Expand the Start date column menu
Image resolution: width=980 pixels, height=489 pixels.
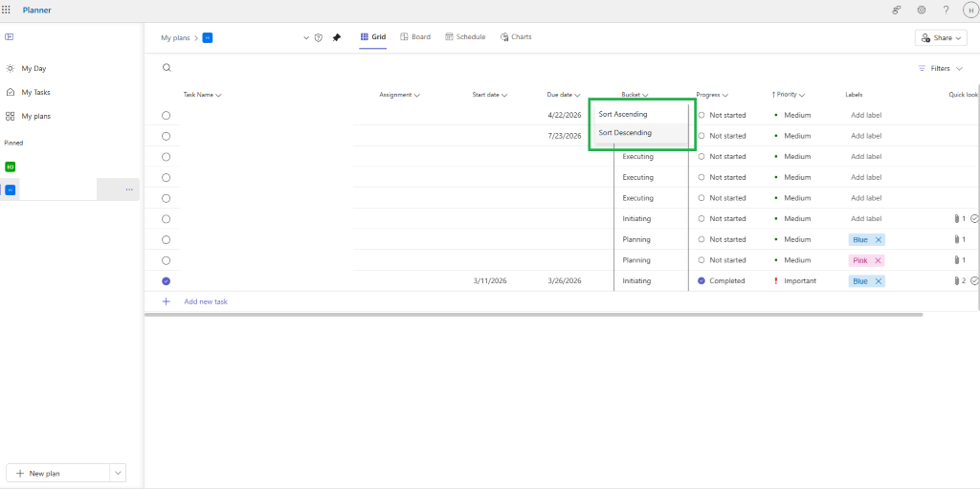pyautogui.click(x=503, y=96)
